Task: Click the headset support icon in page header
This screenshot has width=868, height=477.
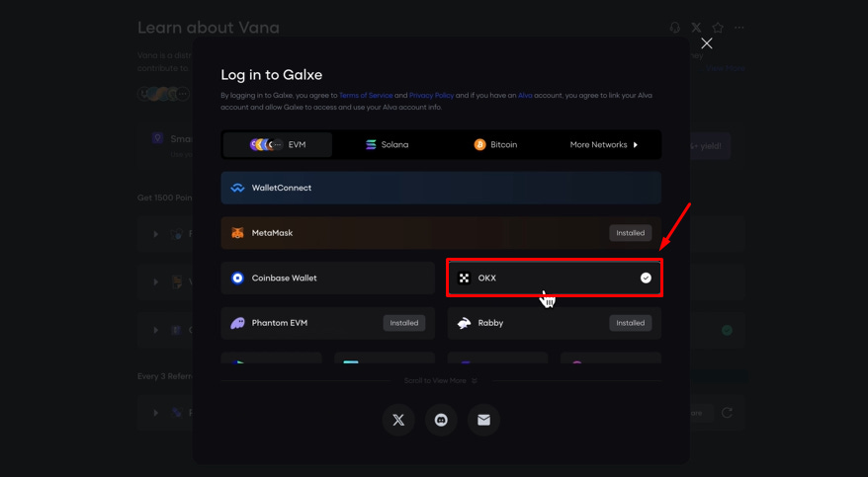Action: (x=675, y=27)
